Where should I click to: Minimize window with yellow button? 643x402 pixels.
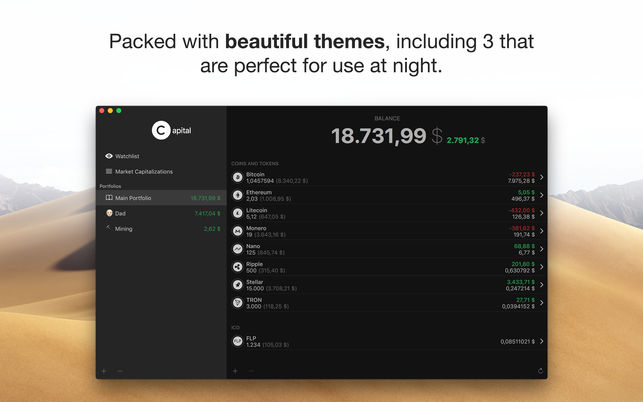[110, 110]
